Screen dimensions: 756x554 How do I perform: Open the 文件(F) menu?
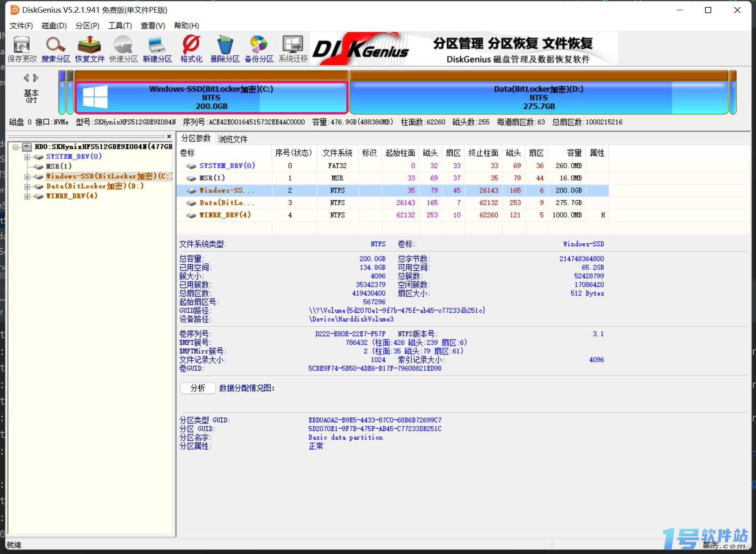coord(21,26)
